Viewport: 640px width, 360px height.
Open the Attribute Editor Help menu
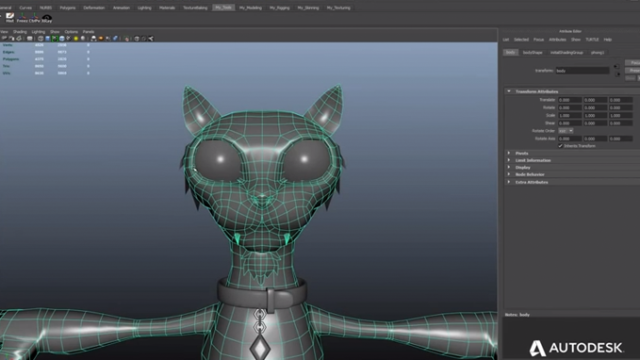pos(607,40)
